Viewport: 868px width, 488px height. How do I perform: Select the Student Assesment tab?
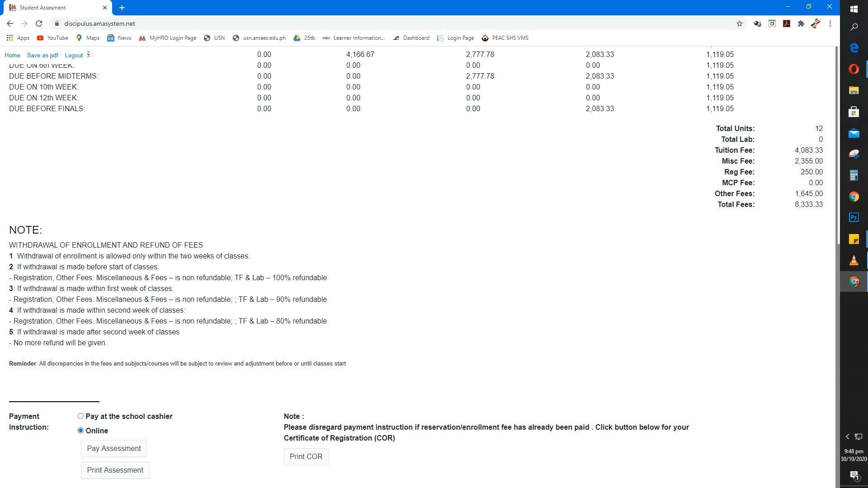57,8
